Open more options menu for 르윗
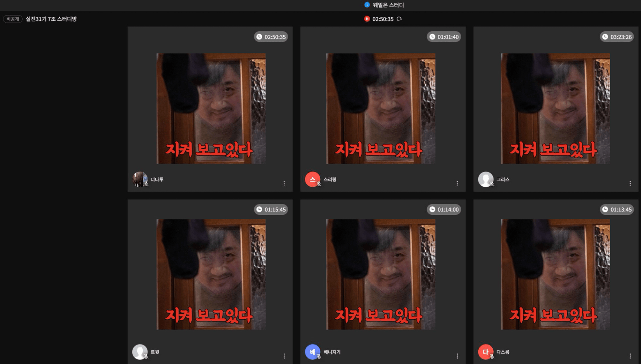The height and width of the screenshot is (364, 641). coord(284,356)
